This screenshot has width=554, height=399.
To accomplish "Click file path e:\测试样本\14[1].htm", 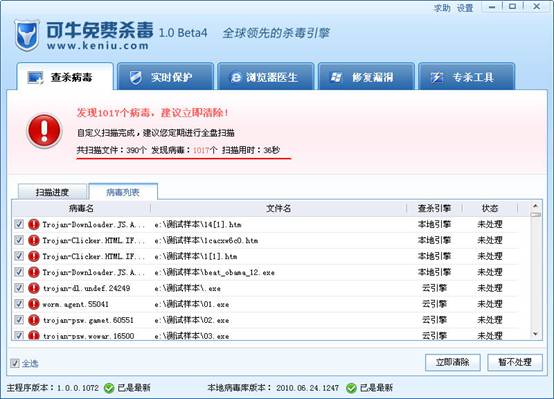I will click(x=198, y=224).
